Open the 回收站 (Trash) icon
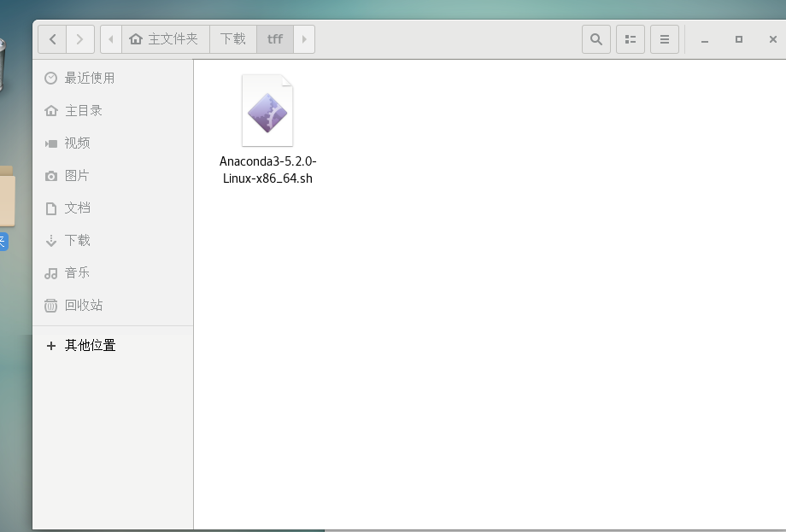Viewport: 786px width, 532px height. [51, 305]
